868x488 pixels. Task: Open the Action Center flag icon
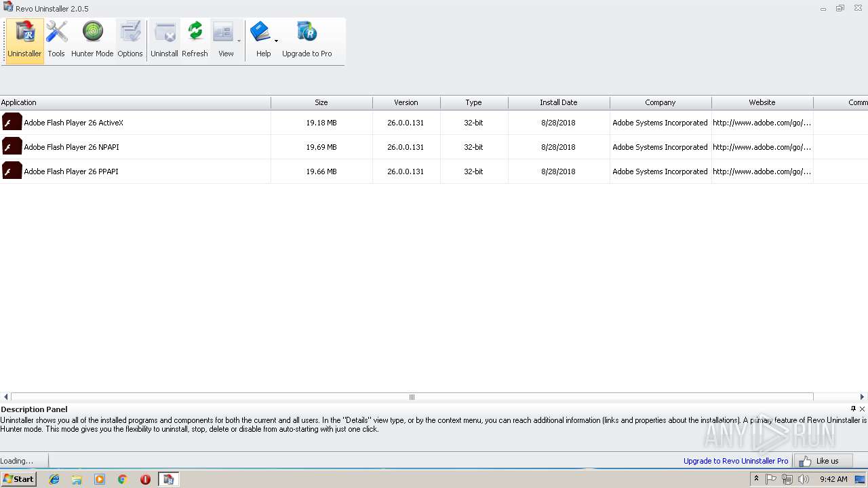(771, 479)
